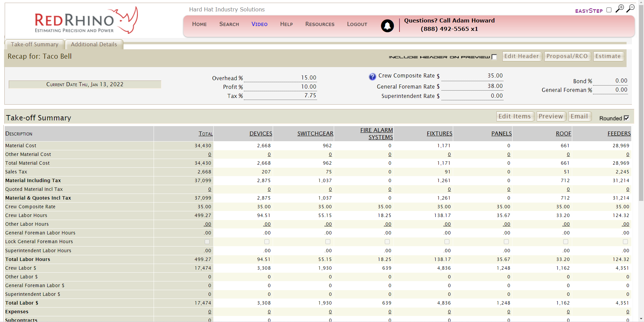Viewport: 644px width, 322px height.
Task: Uncheck the Rounded checkbox
Action: [627, 118]
